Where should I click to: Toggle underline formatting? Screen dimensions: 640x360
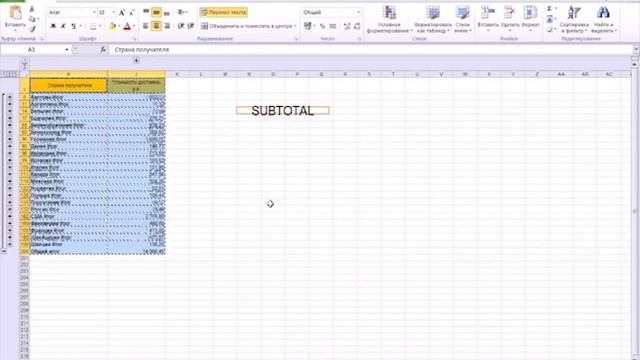(73, 26)
